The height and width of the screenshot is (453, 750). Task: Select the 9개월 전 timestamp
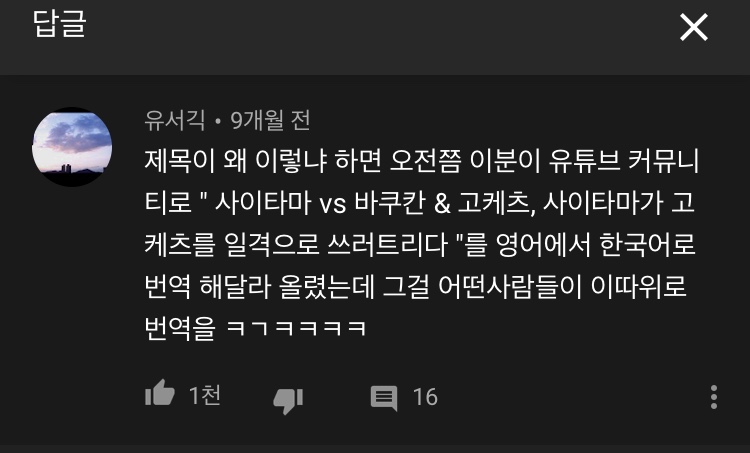(x=270, y=121)
